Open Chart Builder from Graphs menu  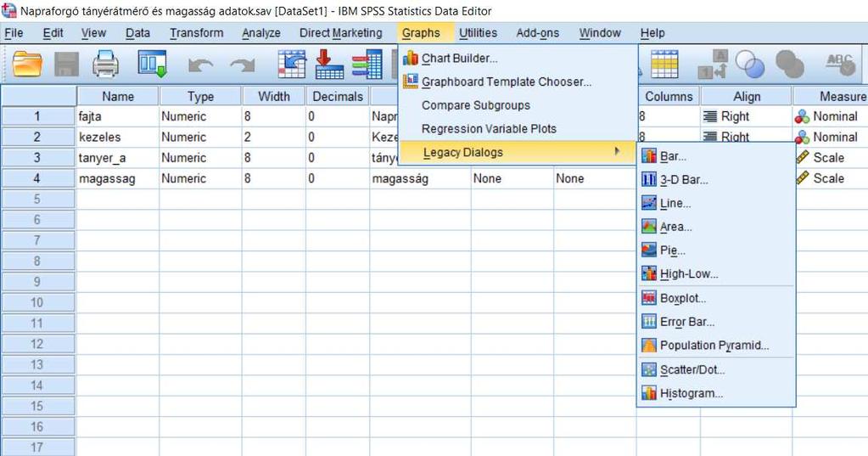460,59
